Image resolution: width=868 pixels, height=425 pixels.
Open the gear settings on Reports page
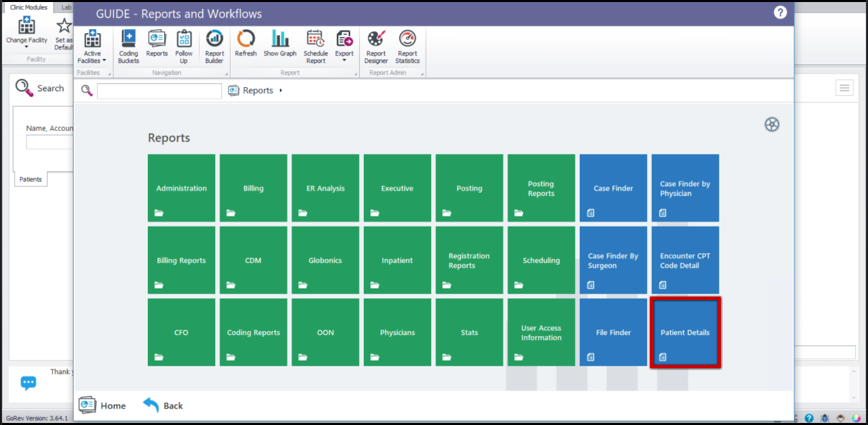tap(771, 124)
